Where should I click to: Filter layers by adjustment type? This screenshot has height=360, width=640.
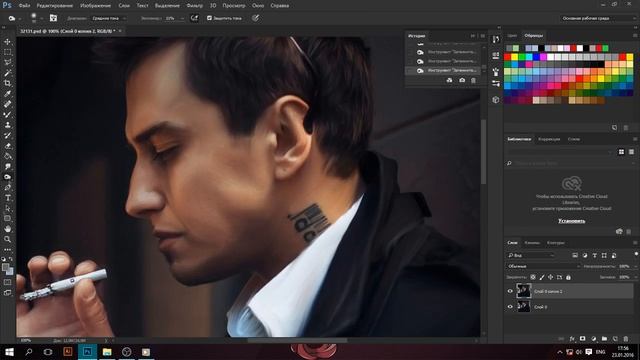[x=585, y=256]
